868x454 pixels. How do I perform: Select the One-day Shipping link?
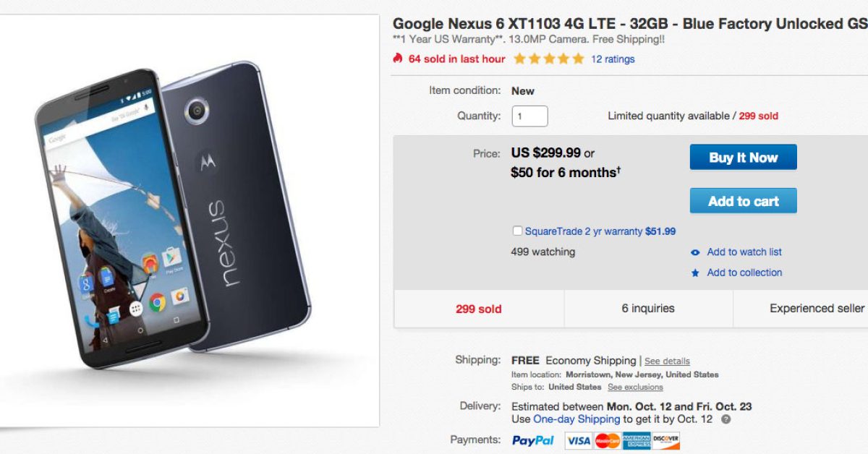click(576, 419)
